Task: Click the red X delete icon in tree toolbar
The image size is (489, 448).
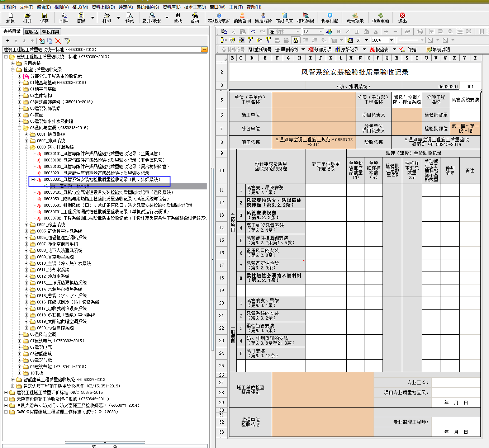Action: click(x=58, y=41)
